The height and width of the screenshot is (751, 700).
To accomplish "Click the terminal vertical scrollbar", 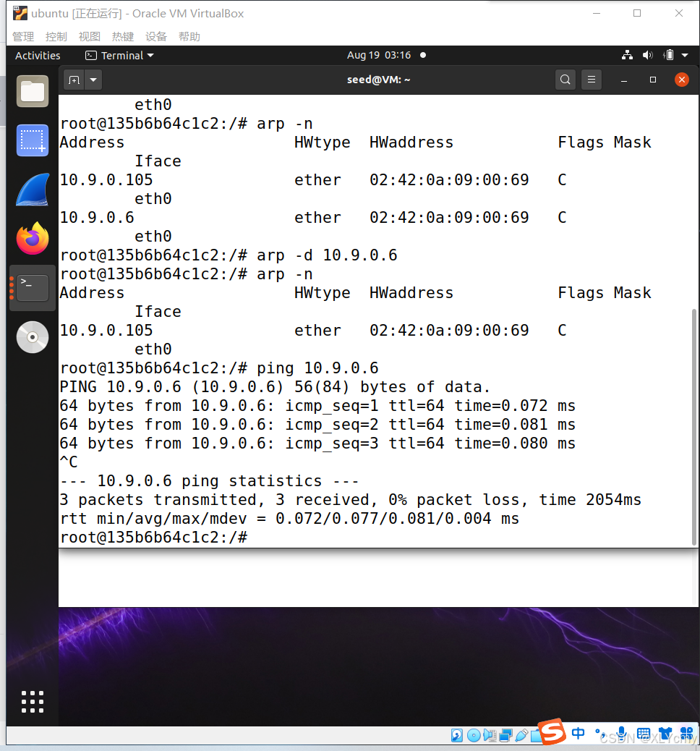I will [693, 426].
